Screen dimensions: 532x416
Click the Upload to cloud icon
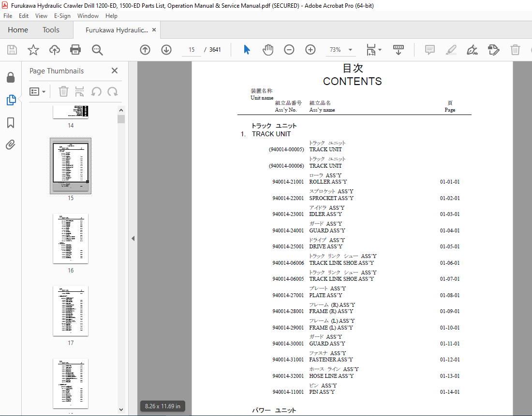(55, 50)
